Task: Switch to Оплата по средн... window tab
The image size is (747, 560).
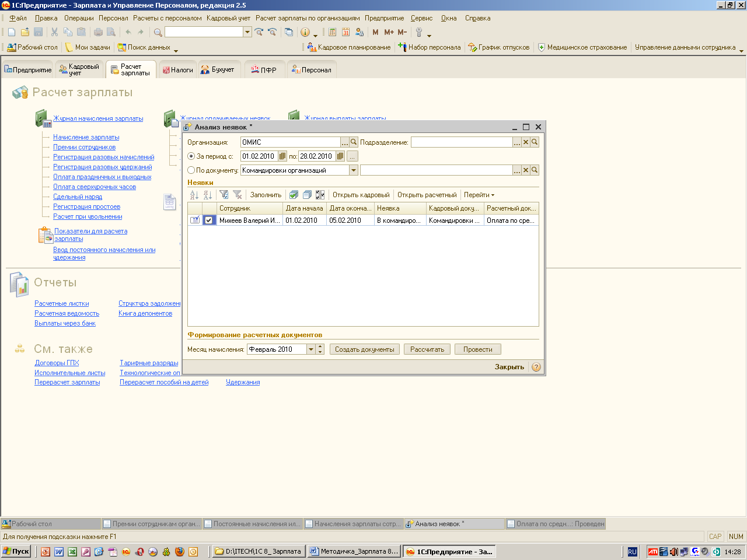Action: tap(556, 524)
